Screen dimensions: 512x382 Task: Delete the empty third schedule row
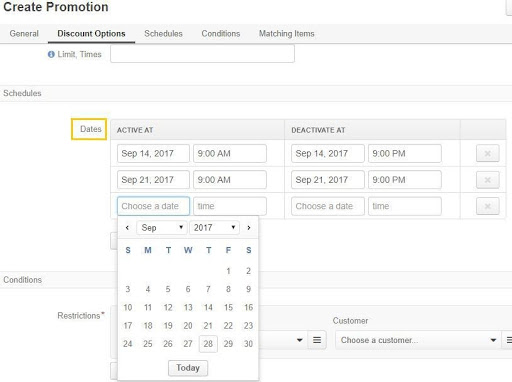pyautogui.click(x=487, y=206)
